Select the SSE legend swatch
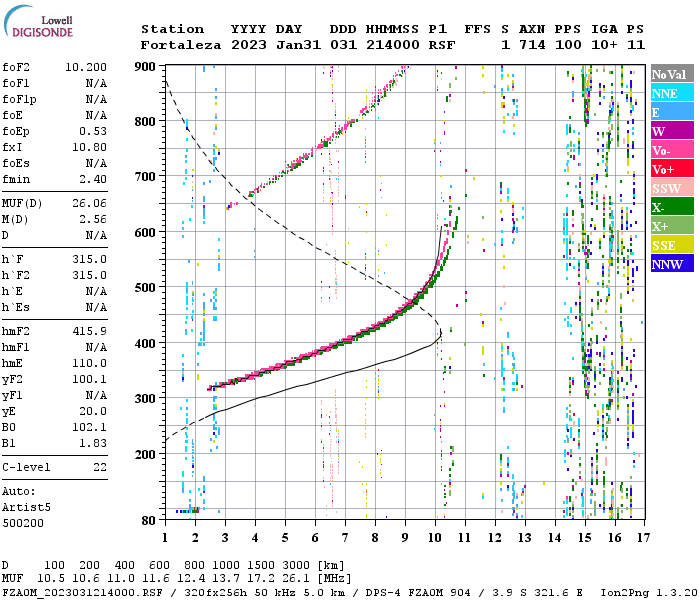The width and height of the screenshot is (700, 600). (672, 245)
